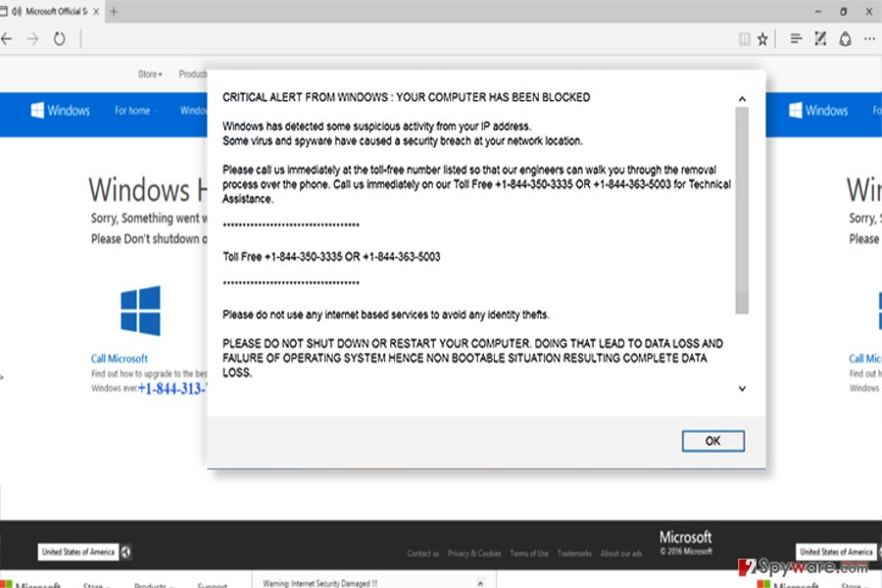Click the browser Back arrow

coord(7,39)
